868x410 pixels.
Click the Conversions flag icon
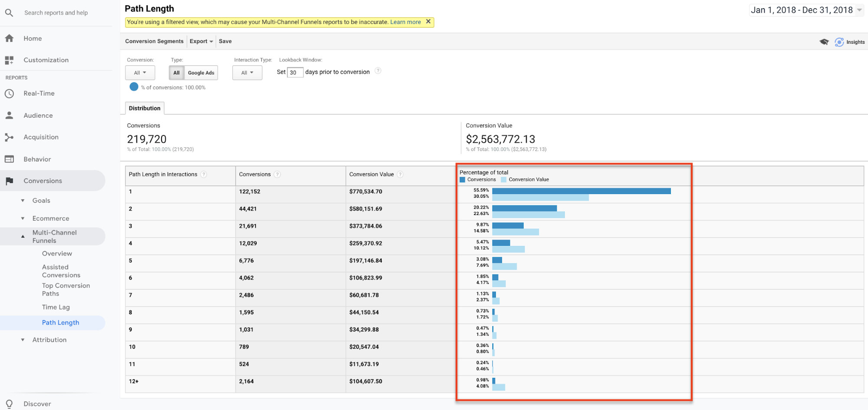(9, 181)
